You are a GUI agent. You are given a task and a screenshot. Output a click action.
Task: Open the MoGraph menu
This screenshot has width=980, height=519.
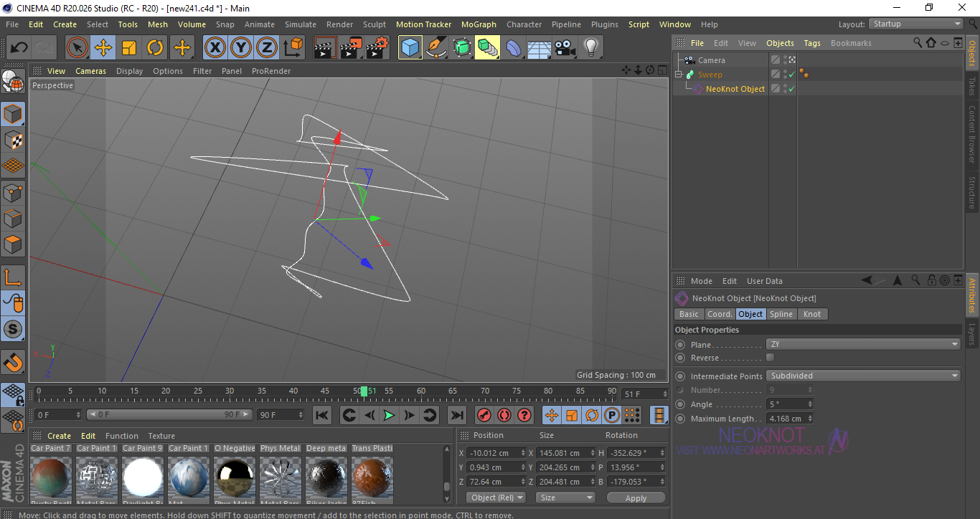(479, 24)
